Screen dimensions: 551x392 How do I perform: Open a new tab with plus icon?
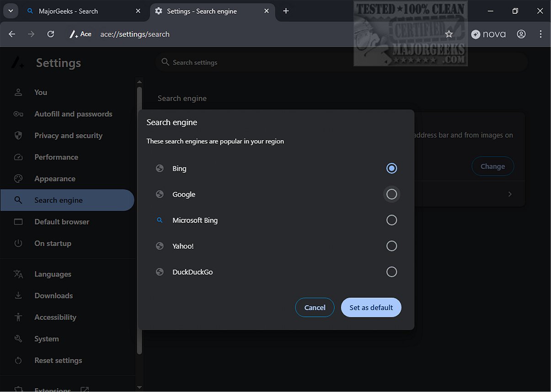coord(286,11)
